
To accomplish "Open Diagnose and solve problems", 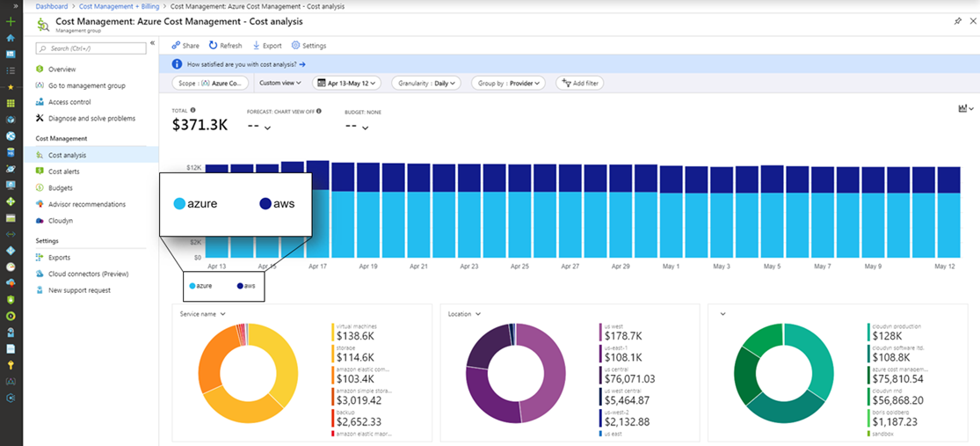I will 91,118.
